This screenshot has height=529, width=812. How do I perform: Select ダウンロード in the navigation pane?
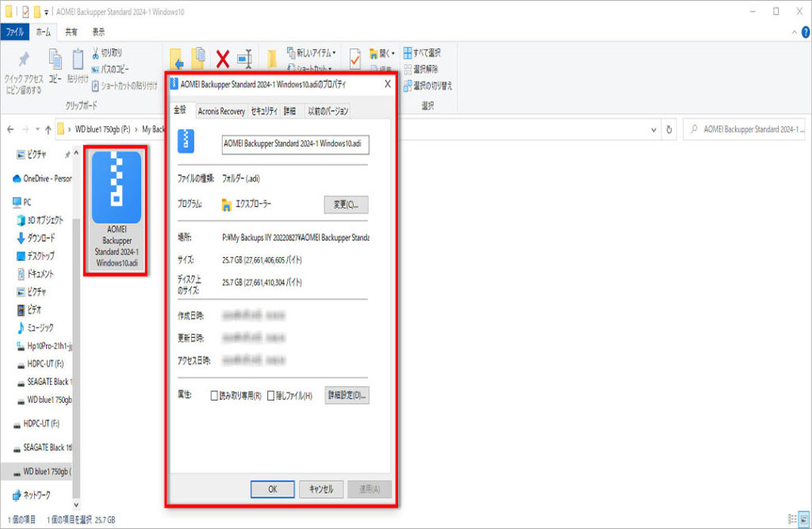40,238
